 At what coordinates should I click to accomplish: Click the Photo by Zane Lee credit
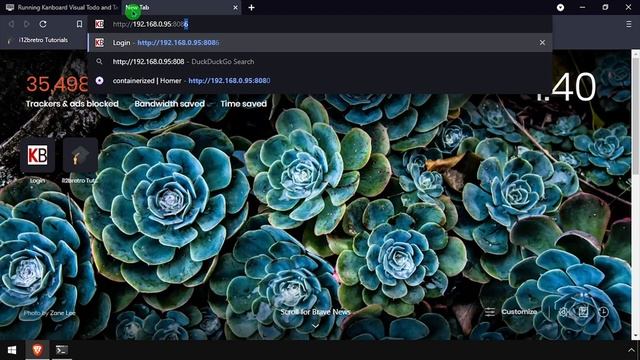click(x=49, y=313)
